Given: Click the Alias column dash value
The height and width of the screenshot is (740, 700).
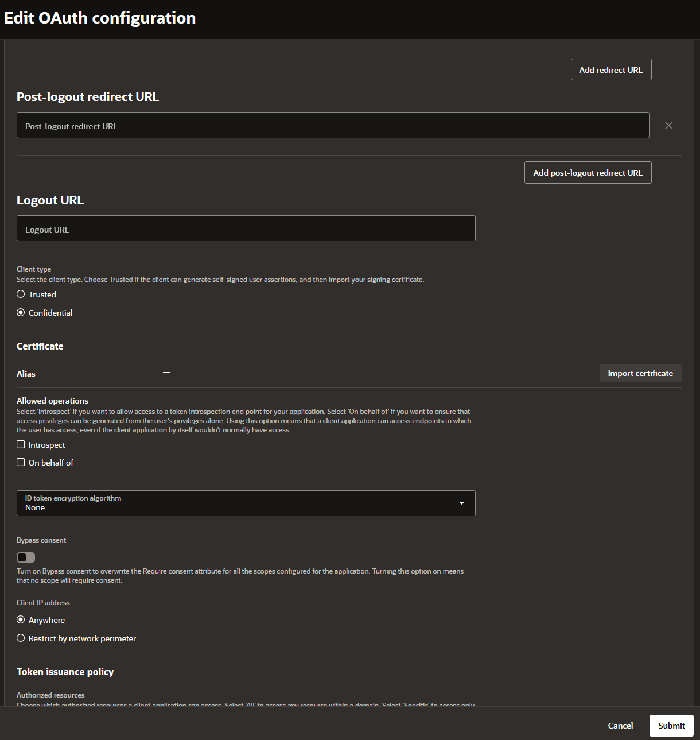Looking at the screenshot, I should [x=166, y=373].
